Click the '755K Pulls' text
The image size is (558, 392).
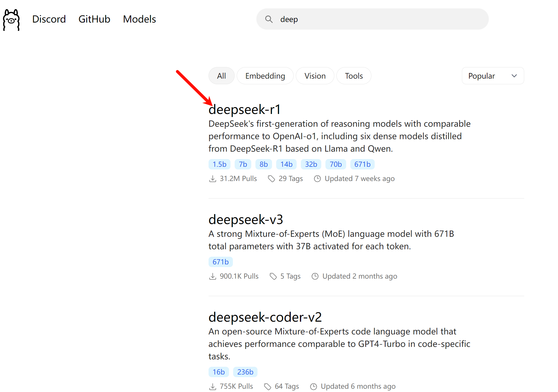pos(236,386)
